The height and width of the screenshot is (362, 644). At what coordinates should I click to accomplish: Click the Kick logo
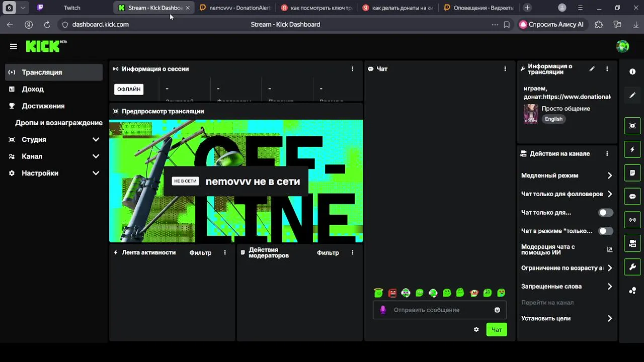46,46
